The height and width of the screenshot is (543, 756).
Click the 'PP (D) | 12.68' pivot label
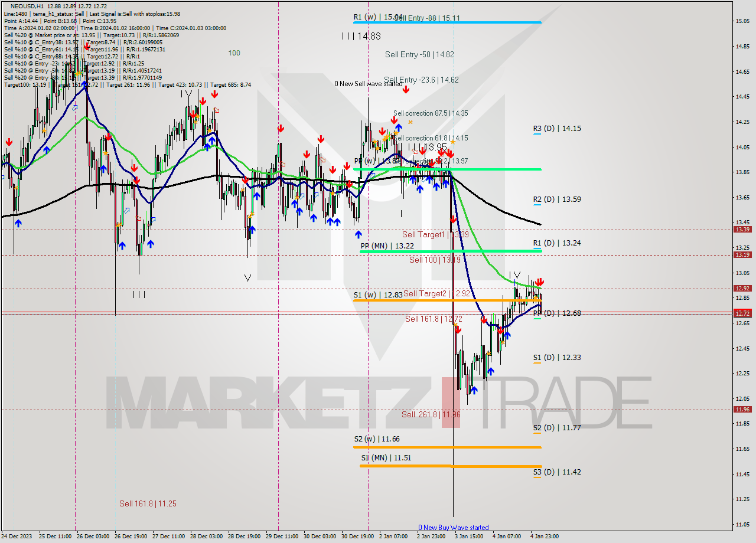pos(557,313)
